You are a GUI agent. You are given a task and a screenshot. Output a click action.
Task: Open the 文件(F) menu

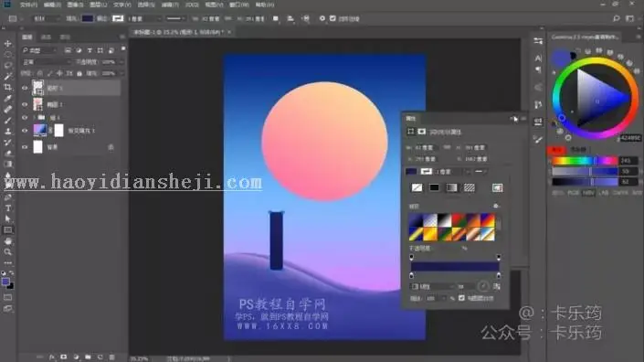[28, 5]
